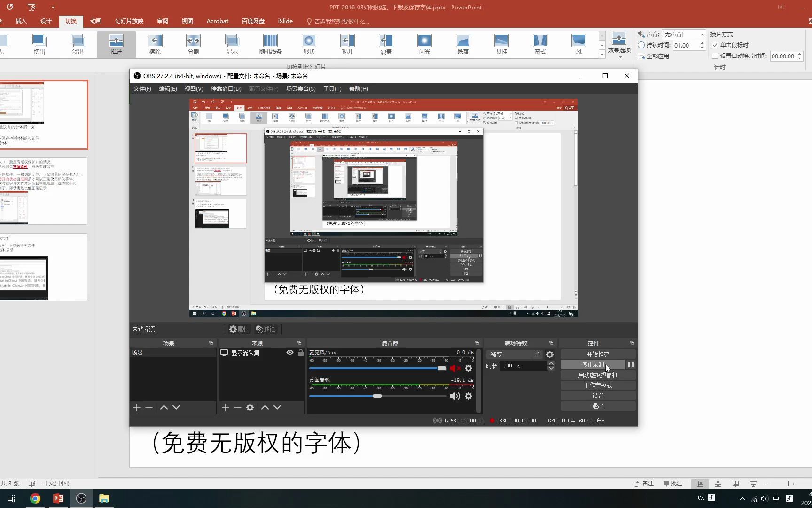
Task: Toggle the lock on 显示器采集 source
Action: pos(301,352)
